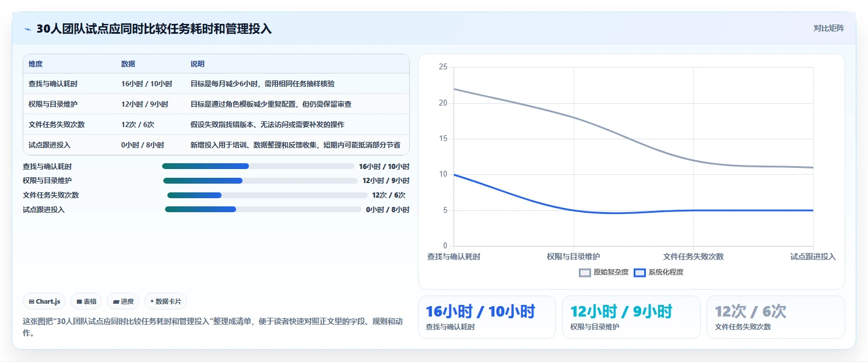Click table cell 0小时 / 8小时
The height and width of the screenshot is (362, 868).
[x=143, y=145]
